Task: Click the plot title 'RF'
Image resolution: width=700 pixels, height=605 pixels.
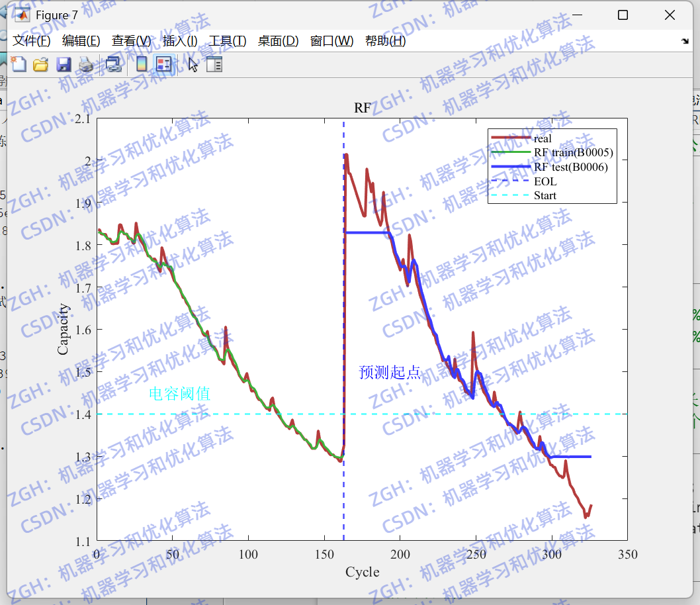Action: click(362, 108)
